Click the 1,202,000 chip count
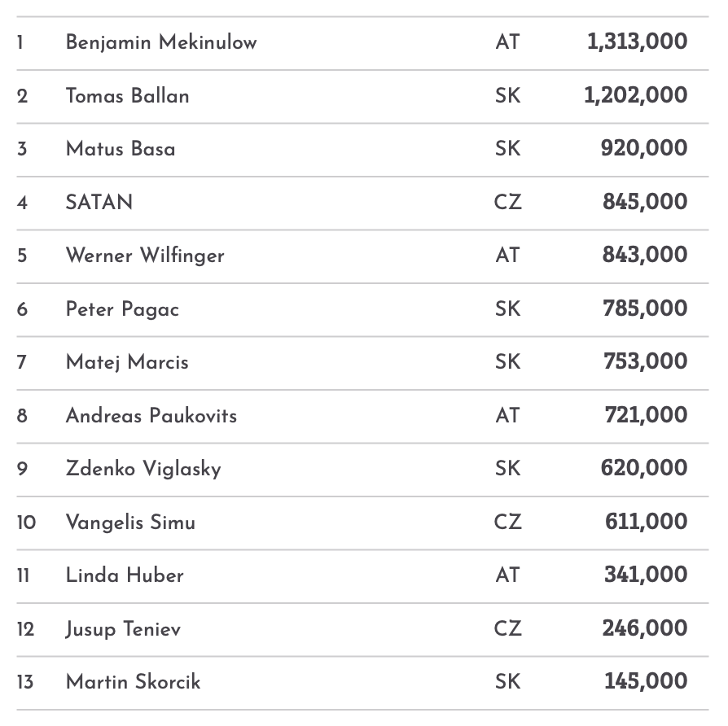This screenshot has height=726, width=728. coord(635,96)
